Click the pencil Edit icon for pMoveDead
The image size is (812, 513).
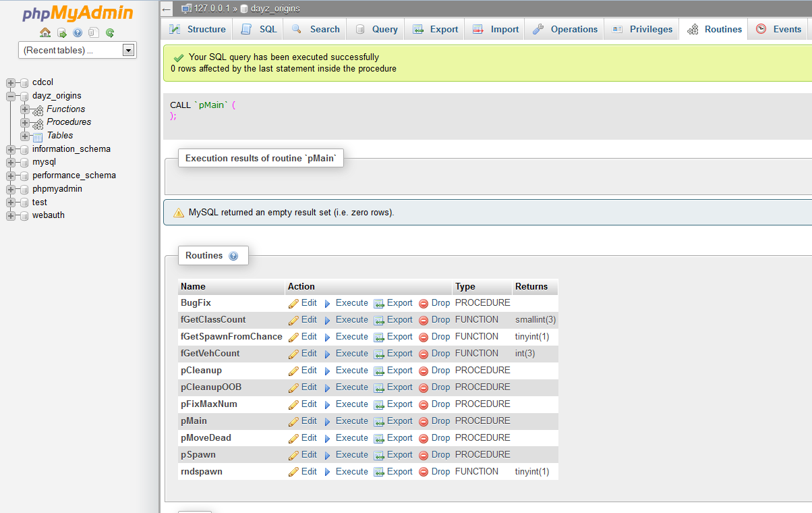click(293, 438)
